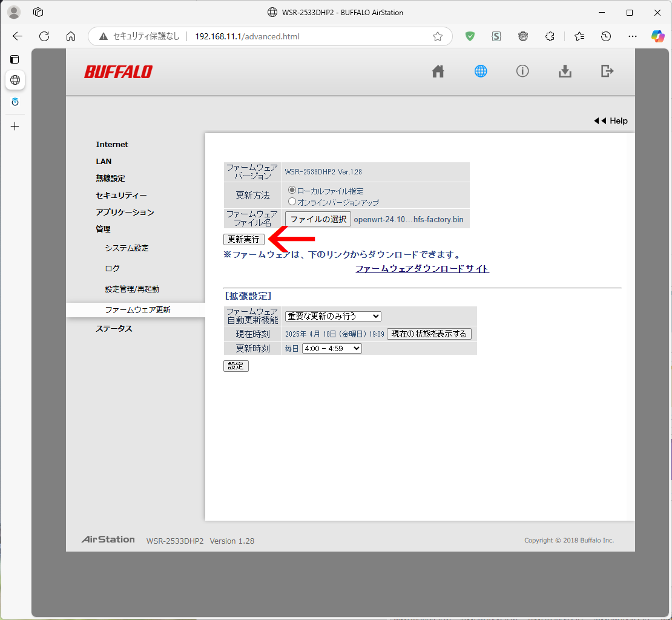Open browser history clock icon
This screenshot has width=672, height=620.
[605, 36]
